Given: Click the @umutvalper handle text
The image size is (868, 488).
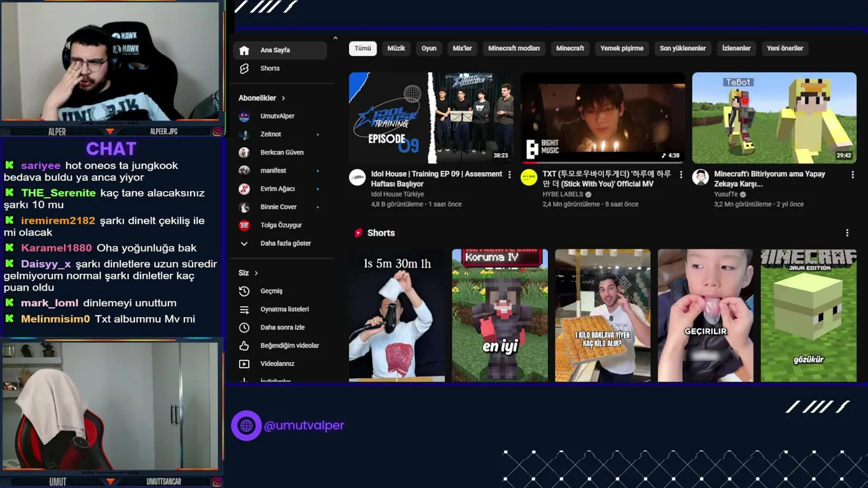Looking at the screenshot, I should coord(304,426).
